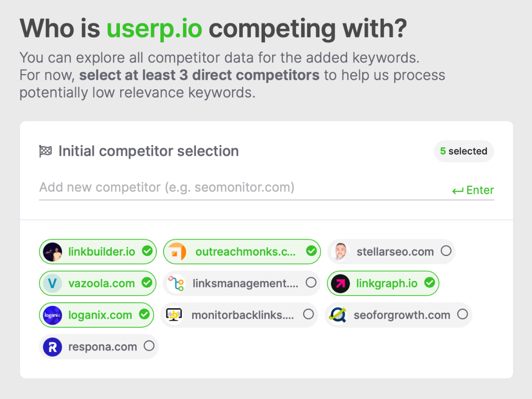Viewport: 532px width, 399px height.
Task: Select the stellarseo.com radio circle
Action: [x=446, y=251]
